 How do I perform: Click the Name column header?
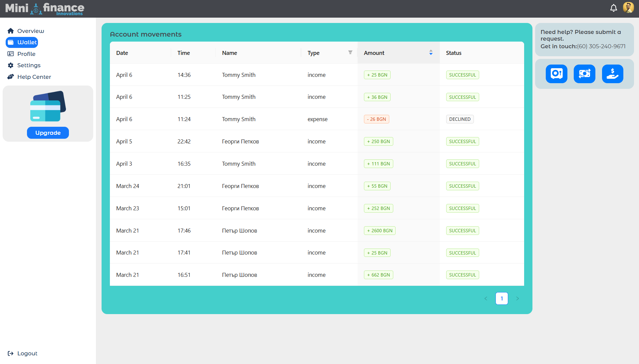tap(258, 53)
